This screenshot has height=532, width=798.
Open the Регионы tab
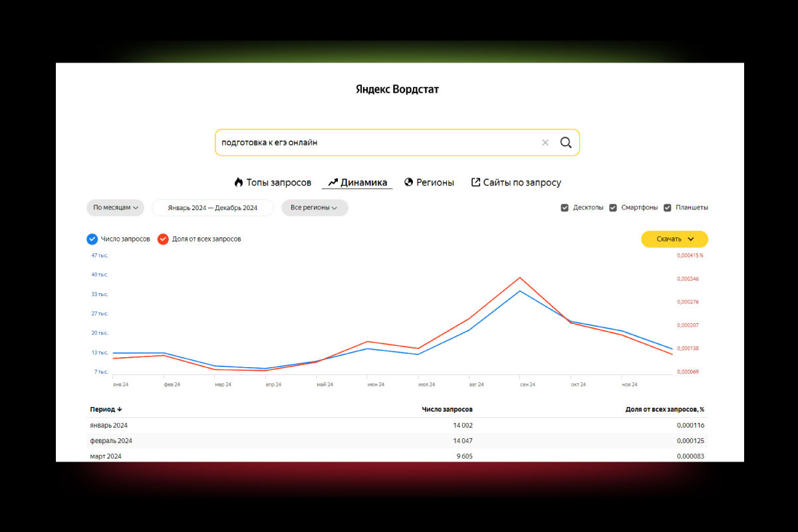coord(429,182)
